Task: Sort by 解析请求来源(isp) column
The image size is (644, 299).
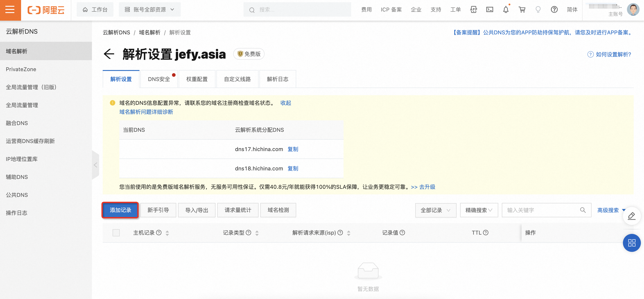Action: [x=349, y=233]
